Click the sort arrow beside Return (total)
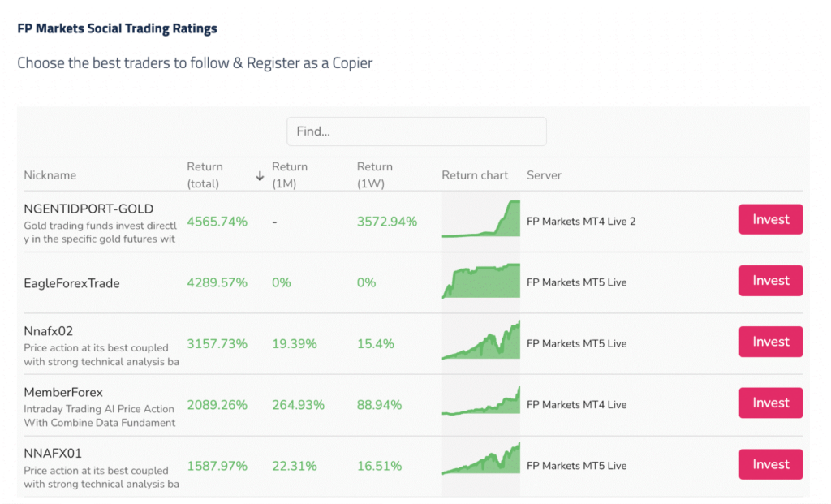 [x=260, y=175]
